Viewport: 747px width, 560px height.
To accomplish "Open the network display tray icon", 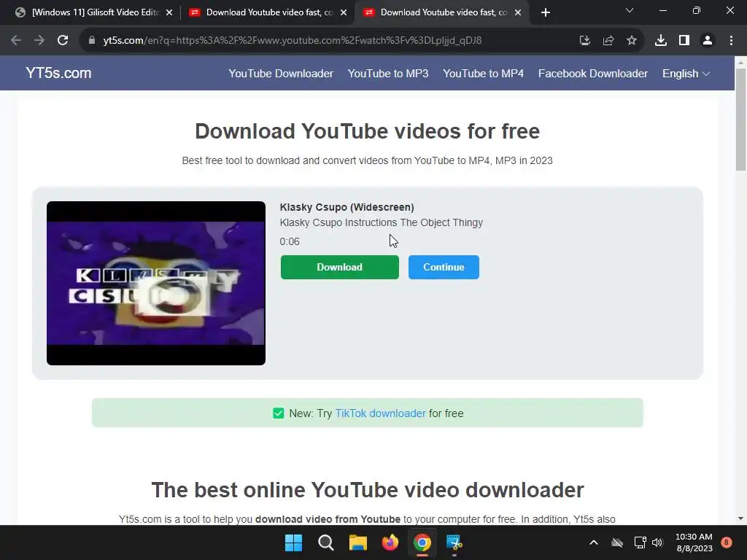I will 640,542.
